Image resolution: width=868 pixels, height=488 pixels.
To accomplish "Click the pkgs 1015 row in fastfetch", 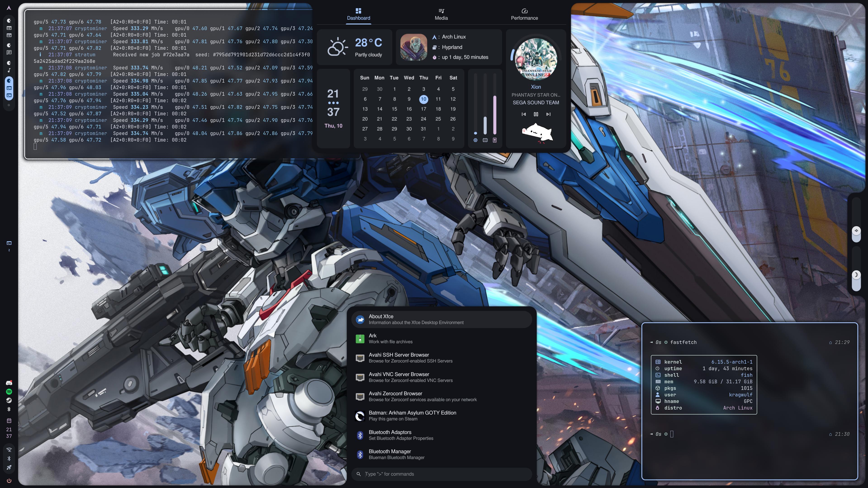I will (704, 388).
